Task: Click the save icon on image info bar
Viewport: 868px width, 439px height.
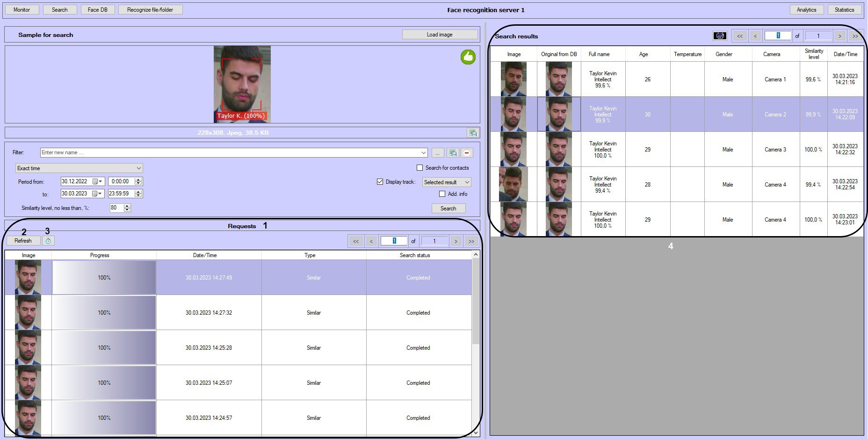Action: [x=473, y=133]
